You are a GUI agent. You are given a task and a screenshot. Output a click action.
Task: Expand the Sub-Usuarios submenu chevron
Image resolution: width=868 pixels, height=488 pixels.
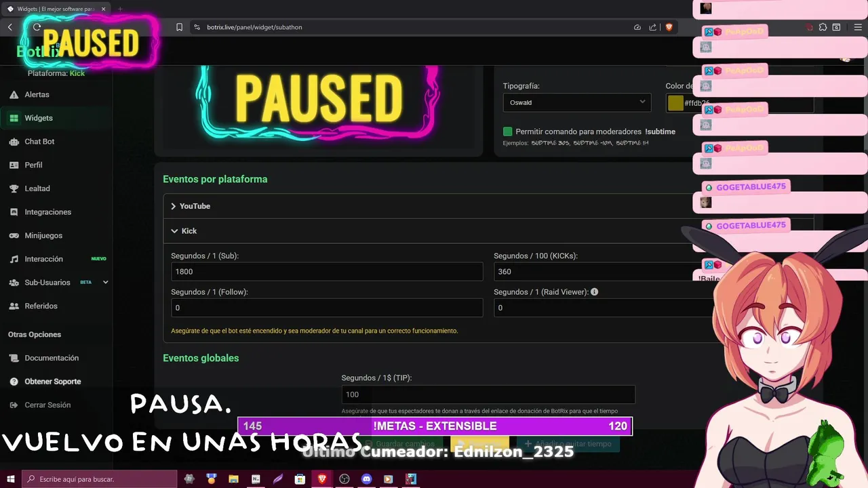[106, 283]
